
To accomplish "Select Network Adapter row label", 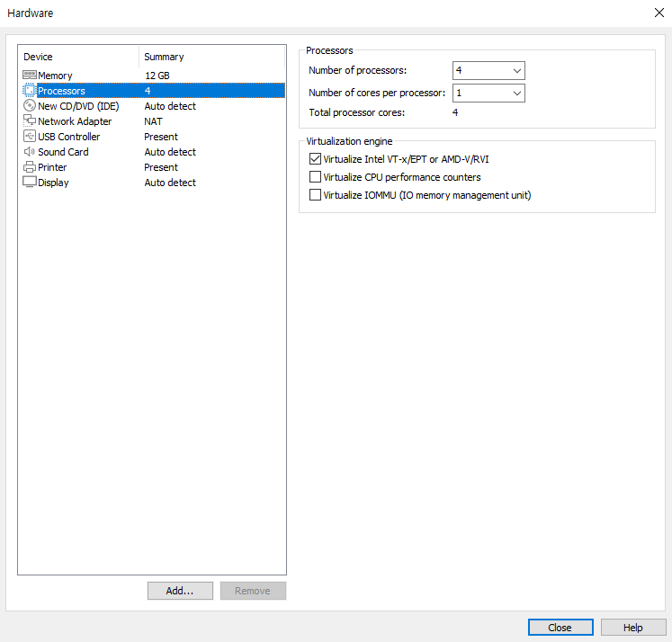I will click(75, 121).
